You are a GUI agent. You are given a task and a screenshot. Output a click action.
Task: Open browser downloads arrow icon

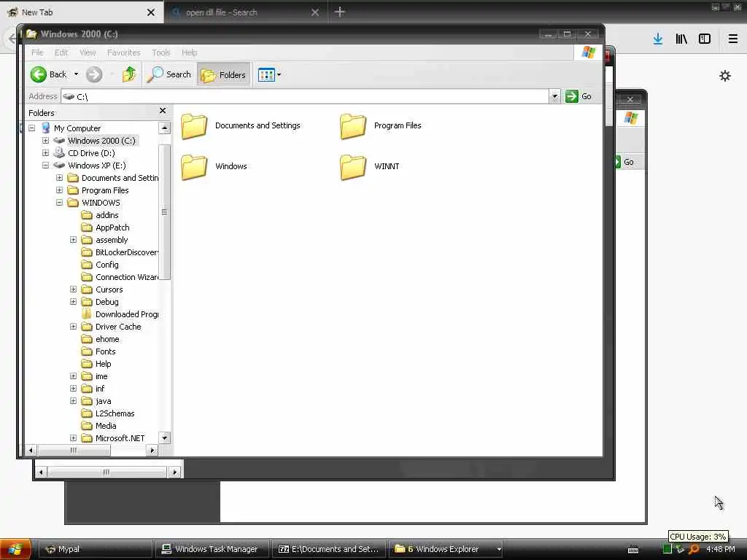click(658, 39)
